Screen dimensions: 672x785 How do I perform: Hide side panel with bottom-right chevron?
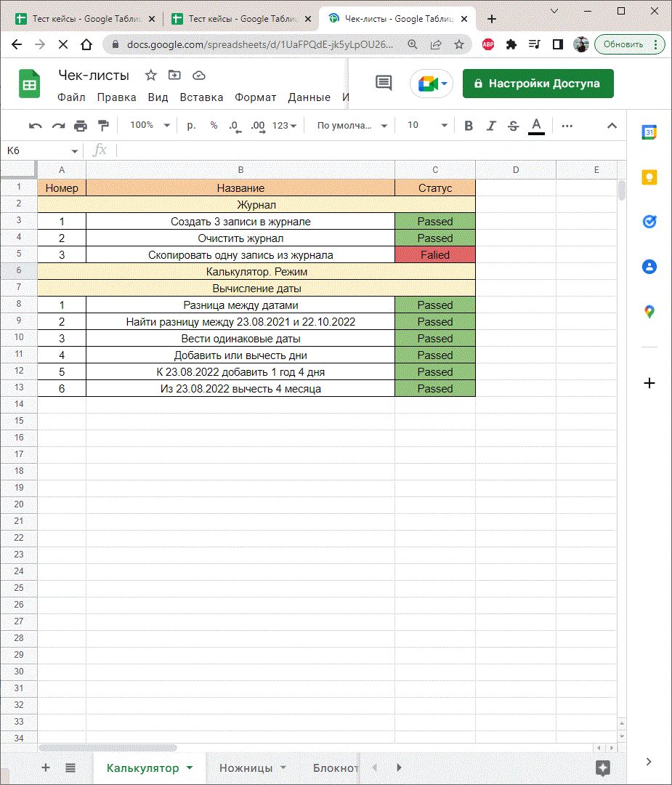(649, 762)
